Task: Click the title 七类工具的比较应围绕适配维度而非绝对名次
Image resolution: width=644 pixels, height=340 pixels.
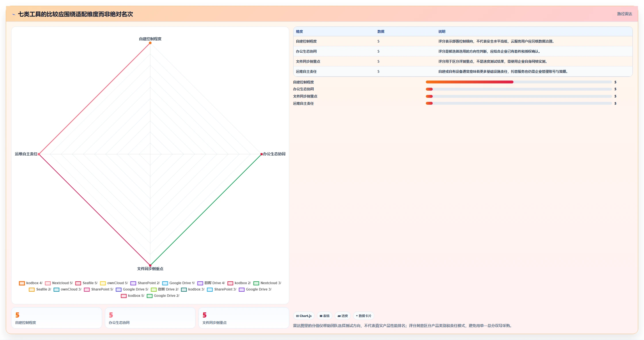Action: (75, 14)
